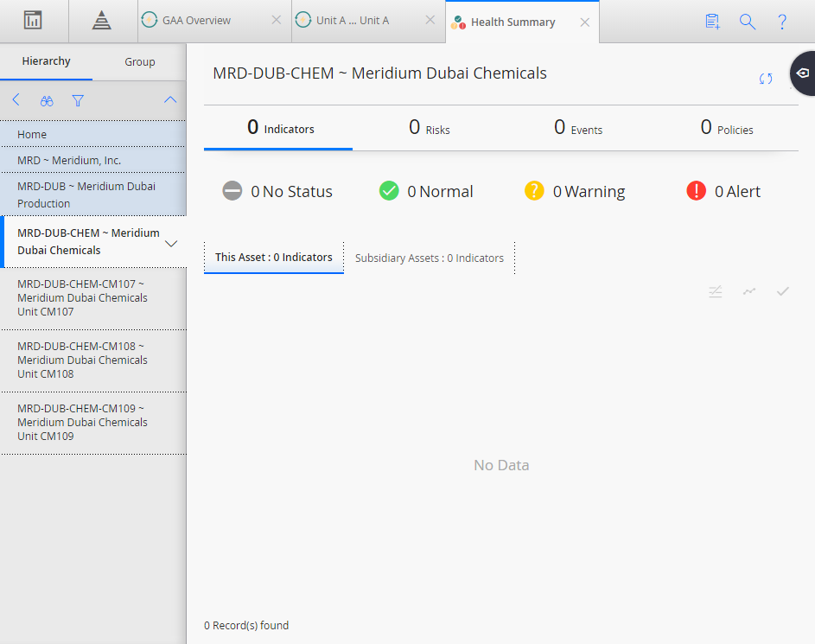Select This Asset : 0 Indicators tab
Image resolution: width=815 pixels, height=644 pixels.
[x=274, y=258]
